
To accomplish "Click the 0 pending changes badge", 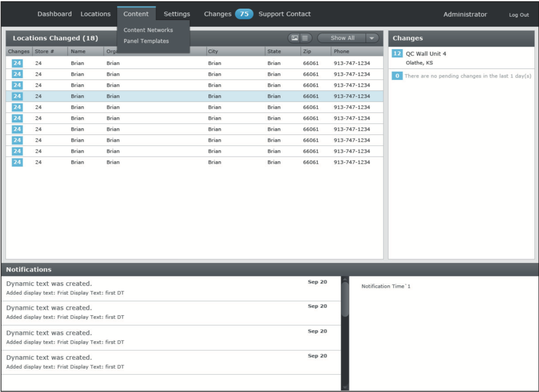I will coord(397,76).
